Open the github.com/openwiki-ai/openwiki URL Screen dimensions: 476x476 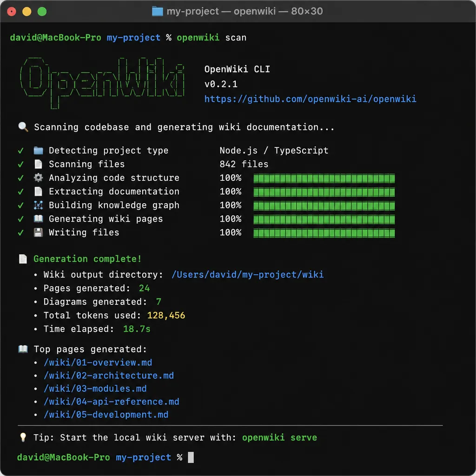pos(310,99)
